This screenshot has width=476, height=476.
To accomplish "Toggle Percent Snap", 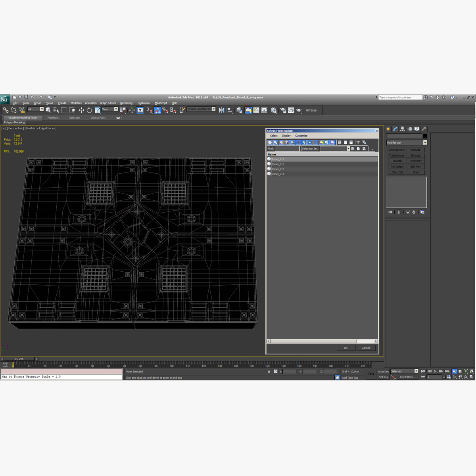I will (165, 110).
